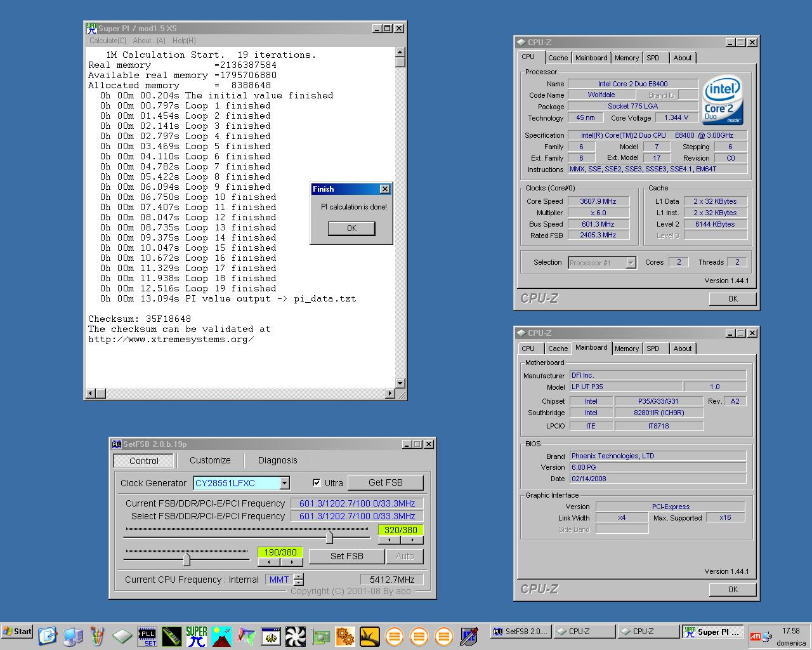Confirm OK in the Finish dialog
The height and width of the screenshot is (650, 812).
point(351,229)
